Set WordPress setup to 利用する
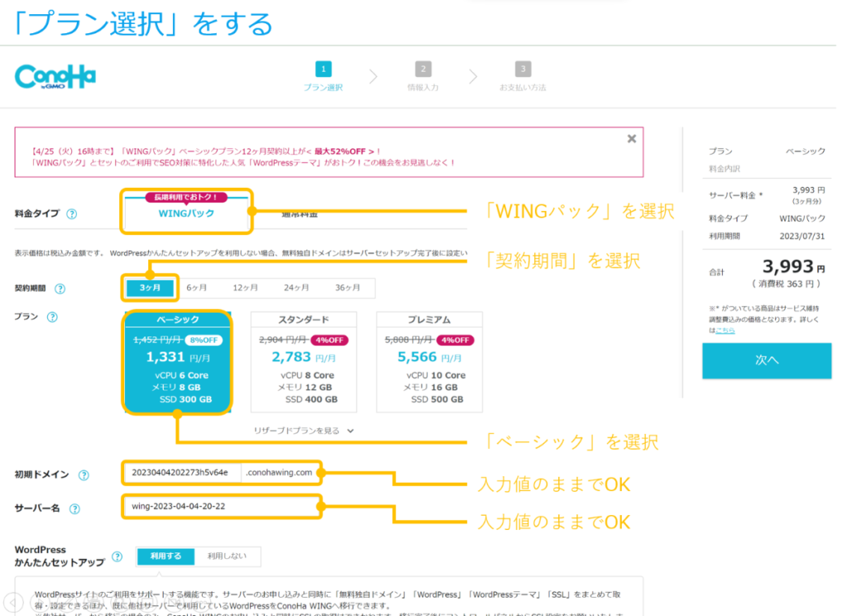 point(165,556)
